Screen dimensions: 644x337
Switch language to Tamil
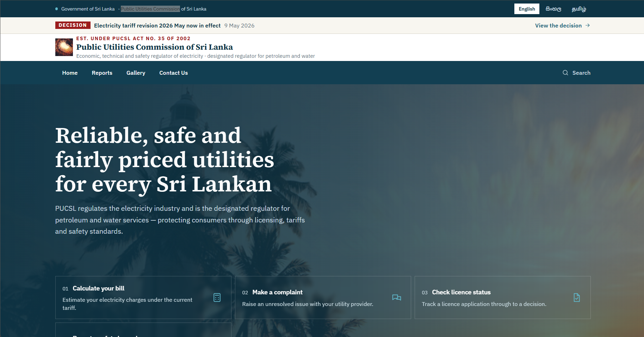pos(579,9)
